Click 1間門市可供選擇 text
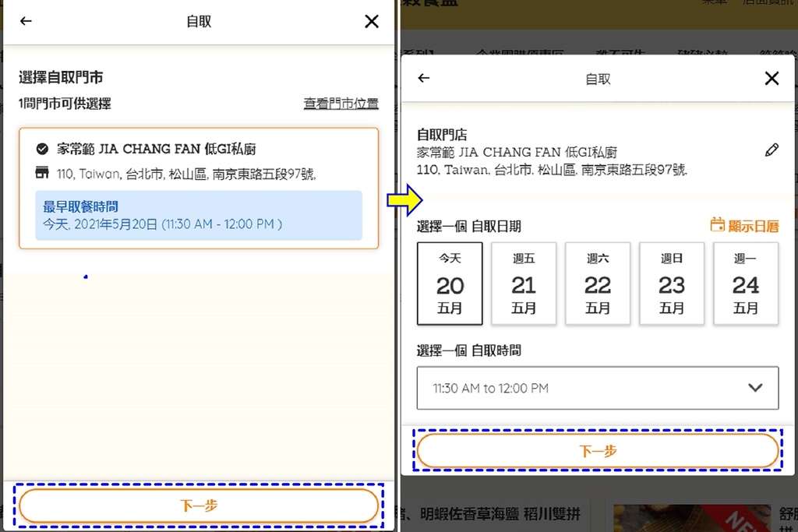This screenshot has height=532, width=798. pyautogui.click(x=65, y=104)
